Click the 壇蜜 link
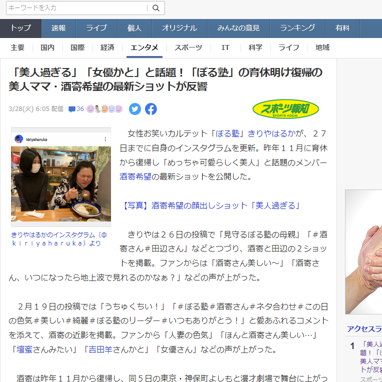382x382 pixels. pos(25,350)
